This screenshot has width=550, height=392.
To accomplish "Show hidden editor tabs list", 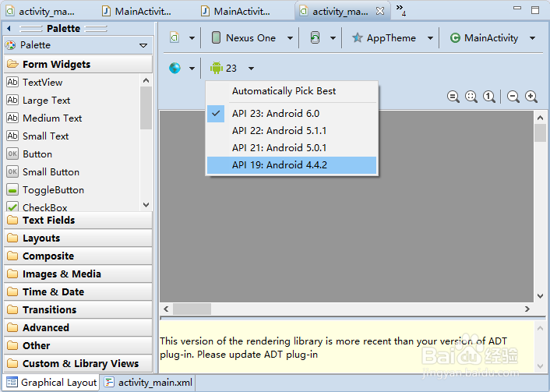I will tap(400, 10).
